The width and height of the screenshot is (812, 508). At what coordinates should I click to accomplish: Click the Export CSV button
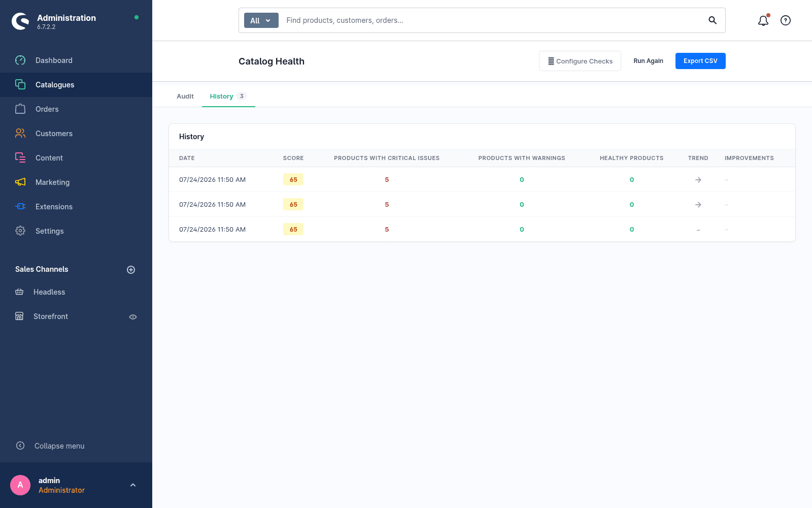point(700,61)
